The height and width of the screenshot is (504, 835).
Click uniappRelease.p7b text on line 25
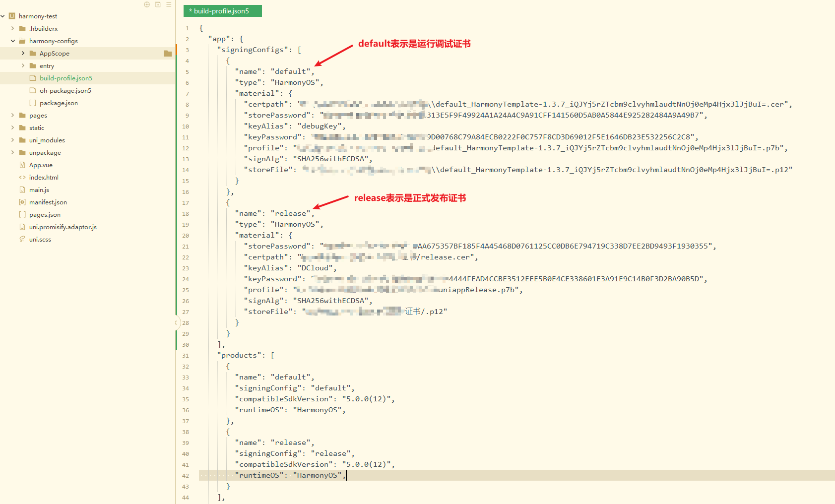click(x=477, y=290)
